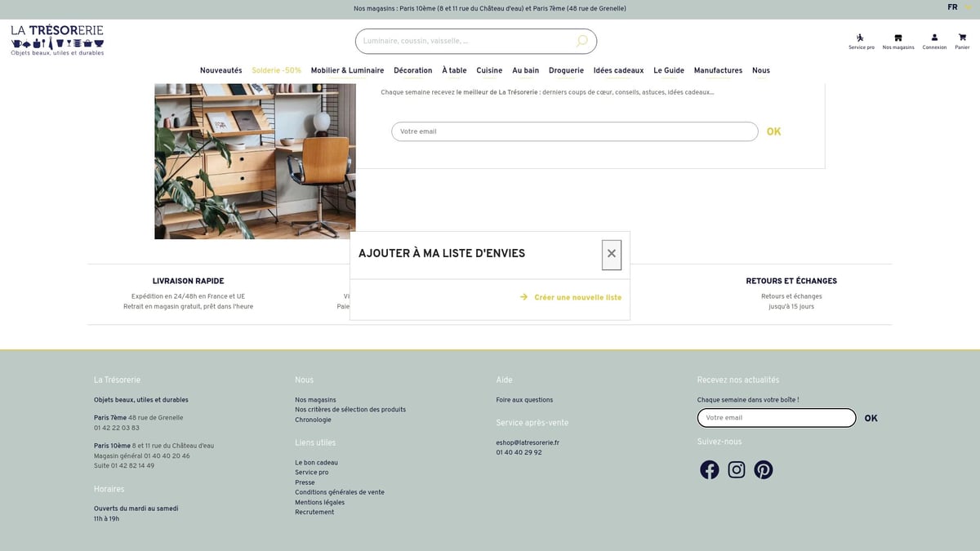Screen dimensions: 980x551
Task: Click the footer newsletter OK button
Action: click(x=871, y=419)
